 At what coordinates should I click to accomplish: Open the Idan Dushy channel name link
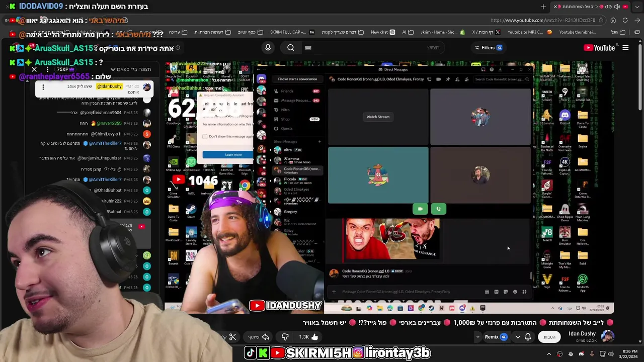tap(582, 334)
